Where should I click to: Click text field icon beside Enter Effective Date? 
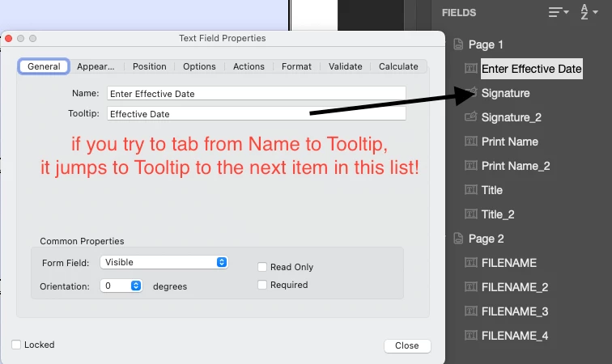470,68
